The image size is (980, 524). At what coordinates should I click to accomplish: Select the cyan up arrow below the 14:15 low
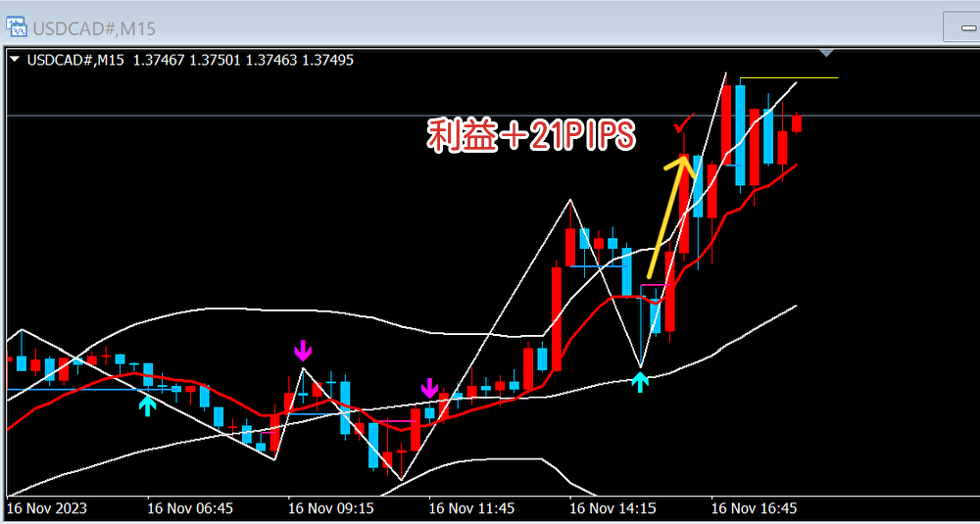(x=640, y=382)
